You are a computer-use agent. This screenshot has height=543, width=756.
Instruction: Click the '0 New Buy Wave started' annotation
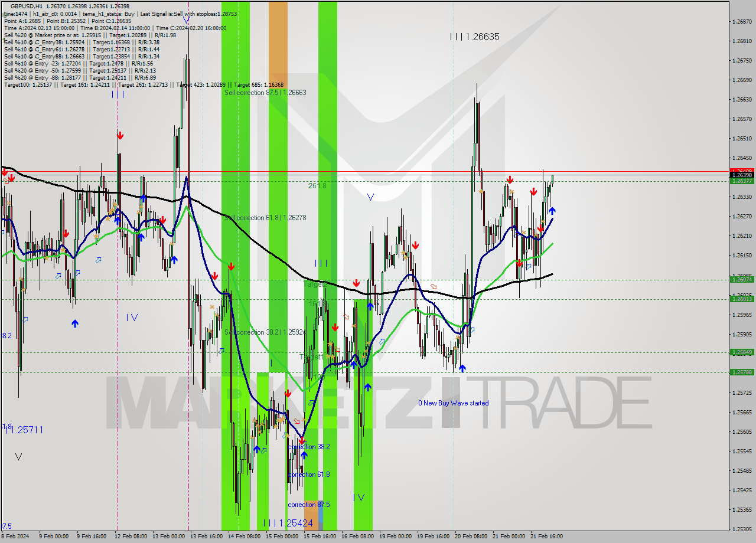[454, 403]
